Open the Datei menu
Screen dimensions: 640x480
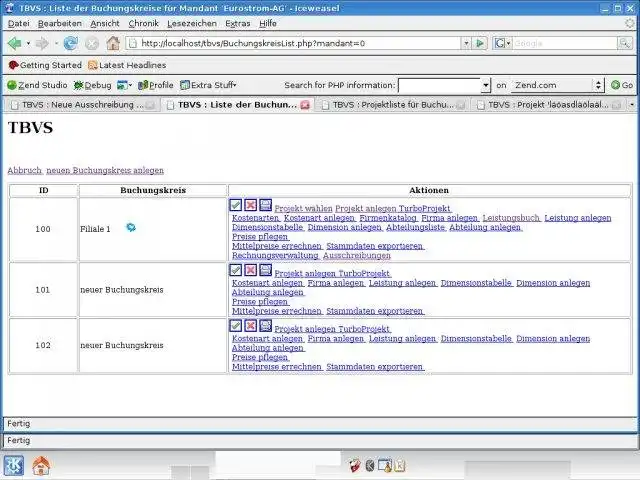pyautogui.click(x=18, y=23)
